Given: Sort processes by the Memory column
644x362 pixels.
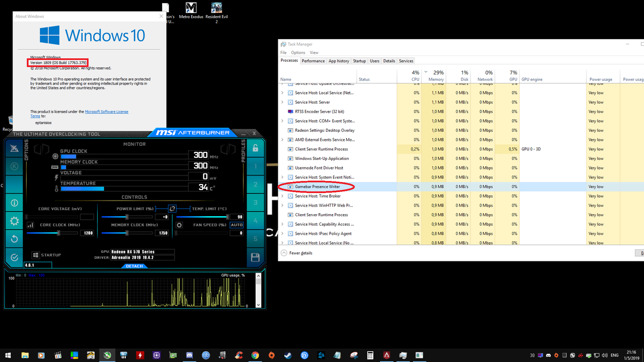Looking at the screenshot, I should click(x=433, y=76).
